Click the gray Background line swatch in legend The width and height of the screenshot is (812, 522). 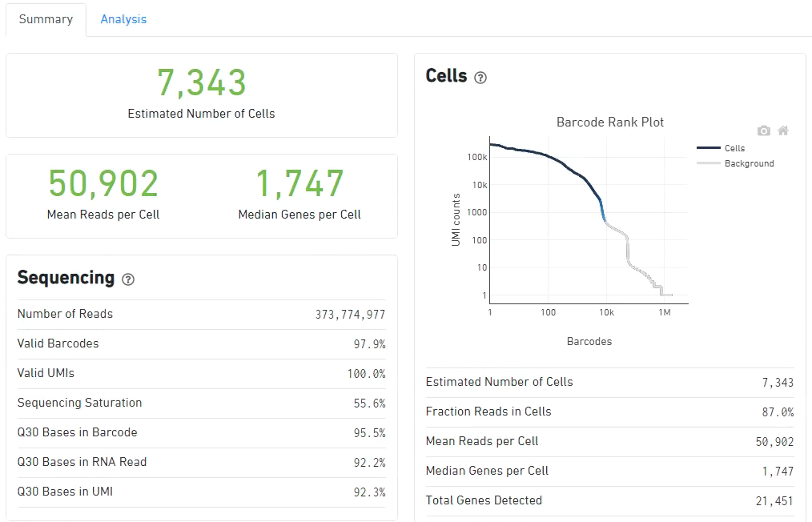[x=709, y=163]
